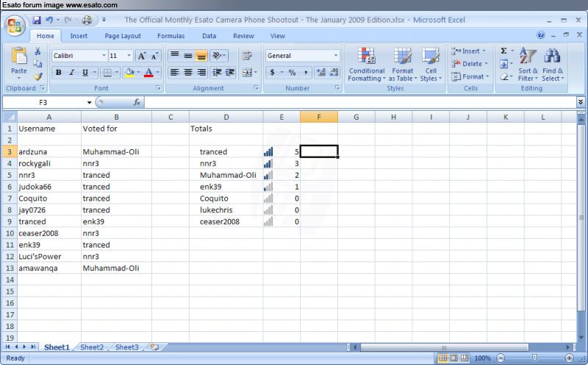Click column header D
Image resolution: width=588 pixels, height=365 pixels.
226,117
